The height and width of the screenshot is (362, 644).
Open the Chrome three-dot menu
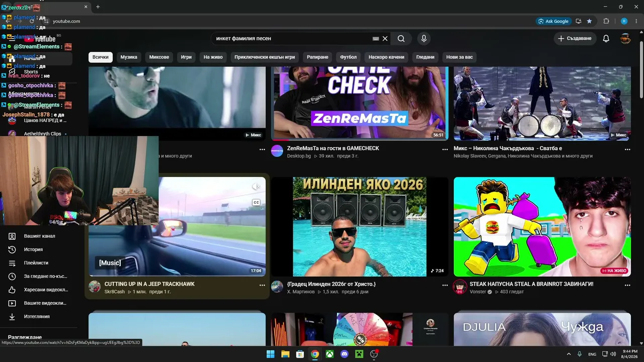coord(636,21)
